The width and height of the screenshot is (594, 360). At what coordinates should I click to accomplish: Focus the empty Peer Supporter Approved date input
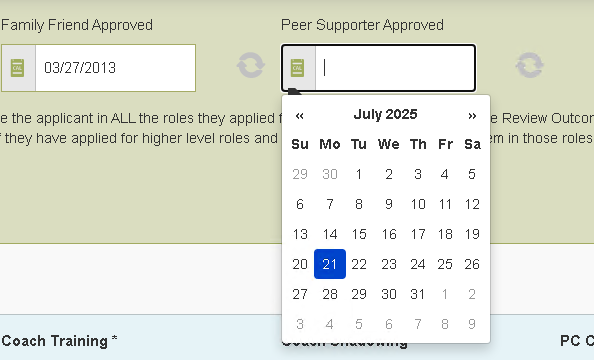point(395,68)
